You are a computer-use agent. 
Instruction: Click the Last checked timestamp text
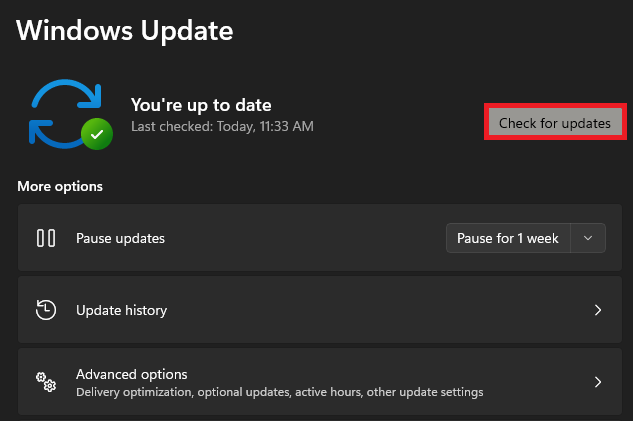coord(222,127)
